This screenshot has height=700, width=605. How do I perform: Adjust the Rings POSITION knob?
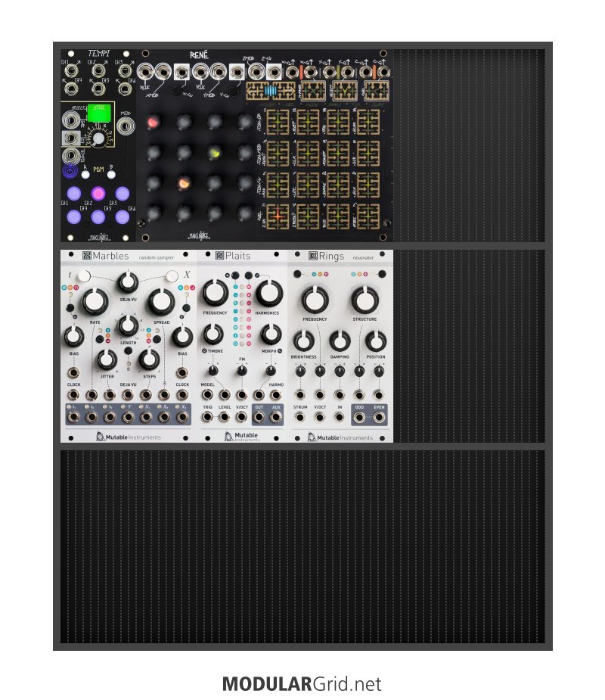pos(376,341)
